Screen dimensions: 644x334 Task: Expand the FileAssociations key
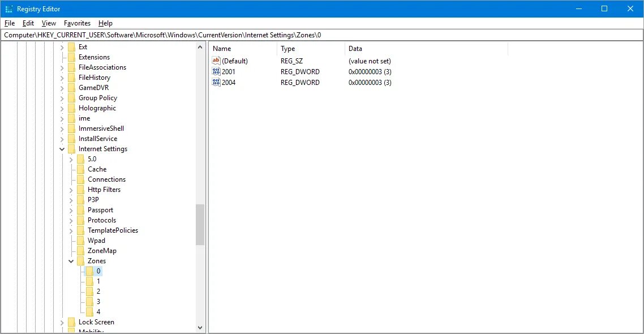click(62, 67)
